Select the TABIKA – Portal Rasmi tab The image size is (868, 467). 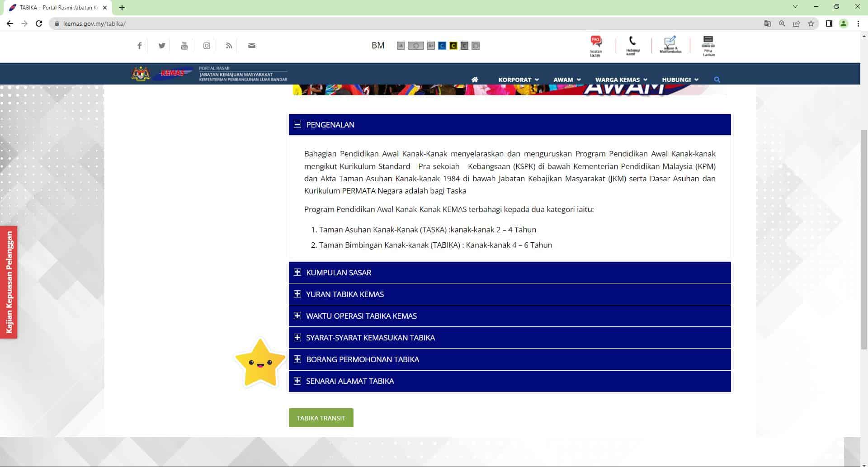point(57,7)
